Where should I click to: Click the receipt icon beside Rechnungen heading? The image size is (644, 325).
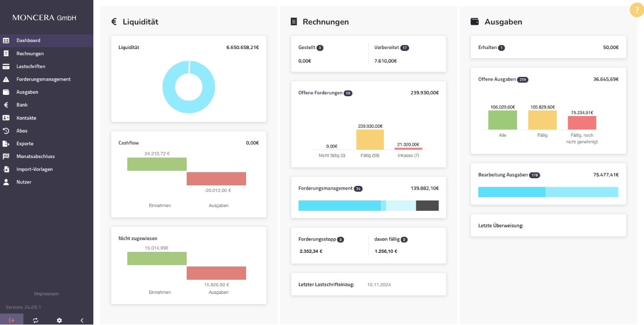pos(294,21)
